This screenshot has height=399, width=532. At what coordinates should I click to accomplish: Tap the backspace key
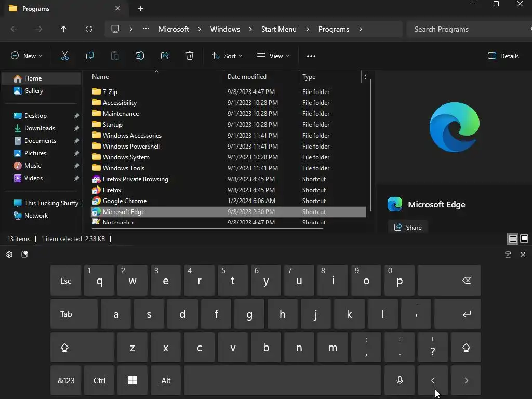pos(449,280)
